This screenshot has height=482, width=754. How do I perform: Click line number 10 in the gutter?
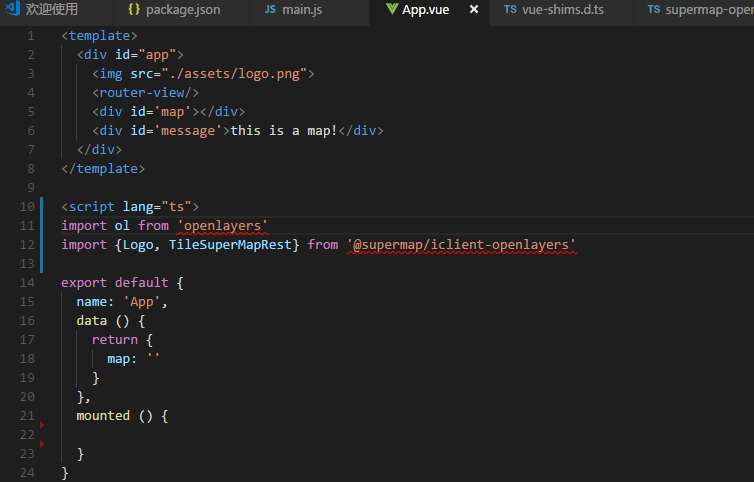click(27, 207)
